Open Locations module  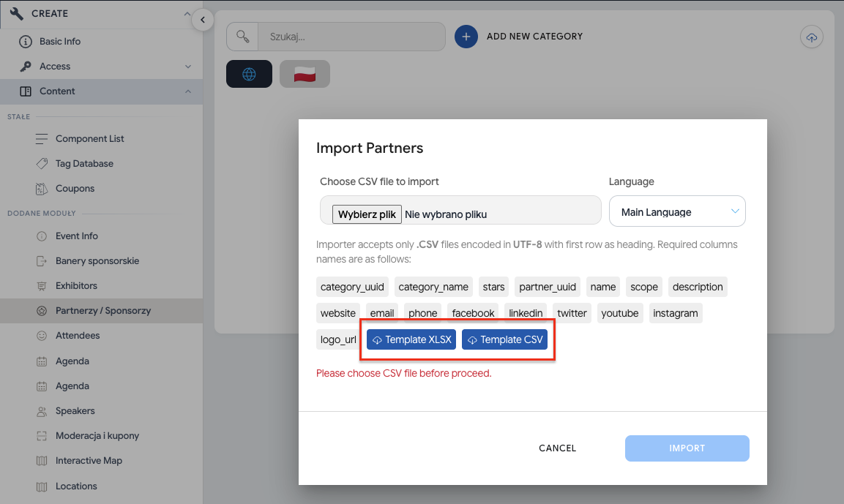pyautogui.click(x=76, y=486)
